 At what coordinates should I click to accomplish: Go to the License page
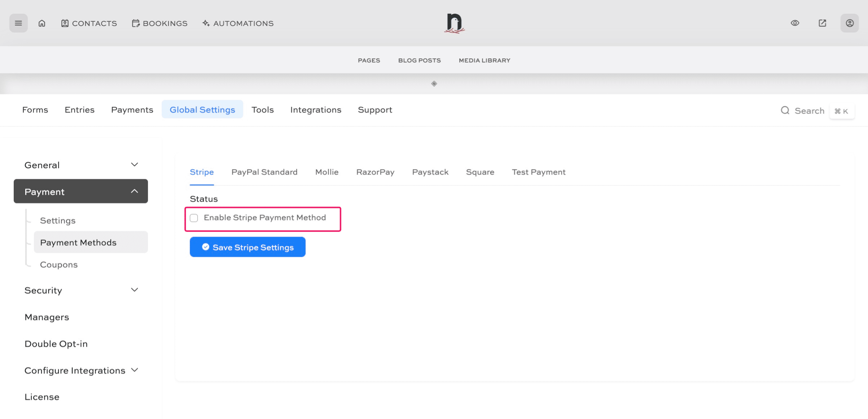(42, 397)
